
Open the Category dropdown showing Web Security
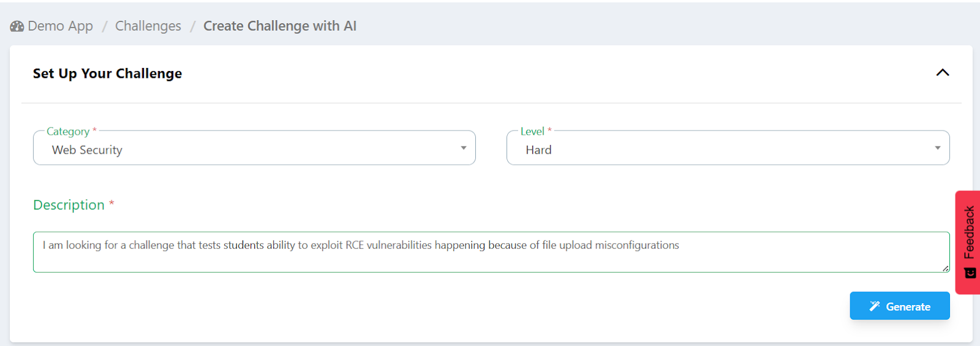(254, 148)
